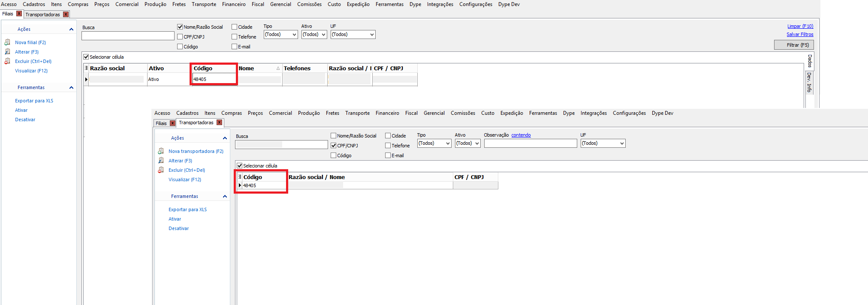Click the Excluir icon in front window

click(x=161, y=170)
